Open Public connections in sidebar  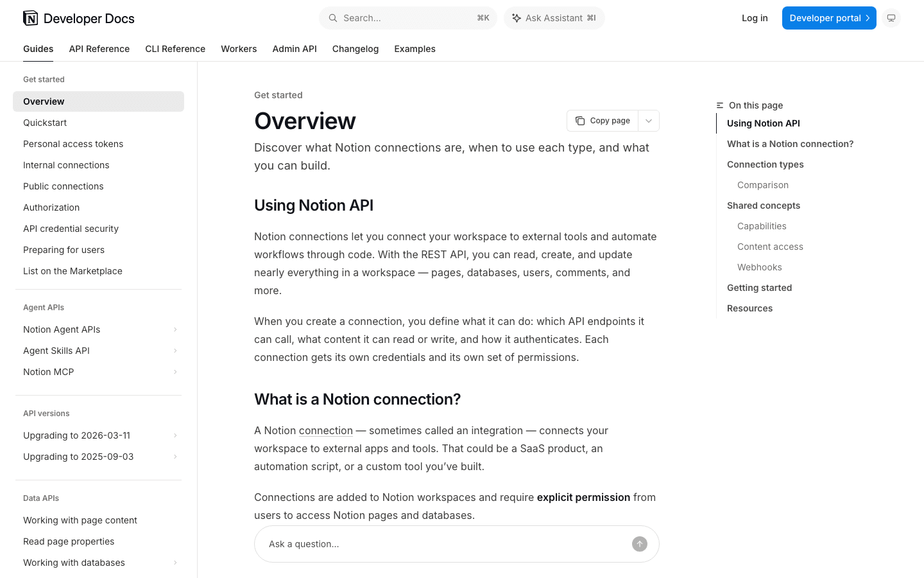[x=98, y=186]
